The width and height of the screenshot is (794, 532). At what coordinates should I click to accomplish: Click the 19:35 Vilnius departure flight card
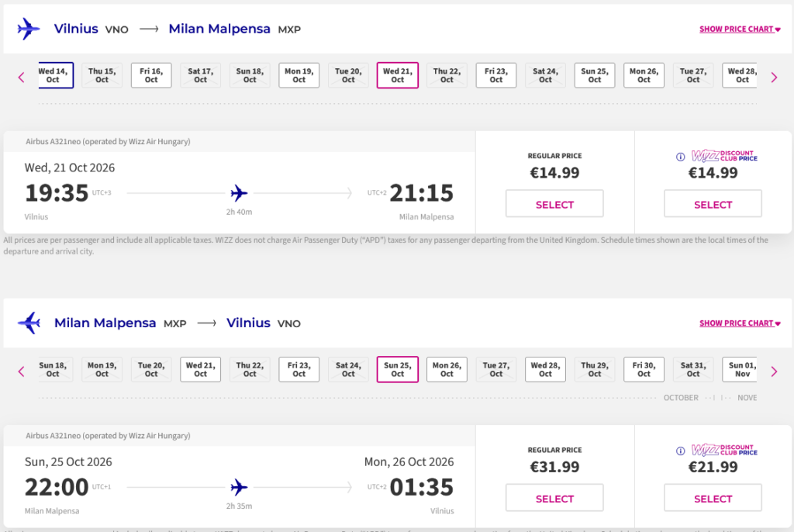(x=239, y=192)
